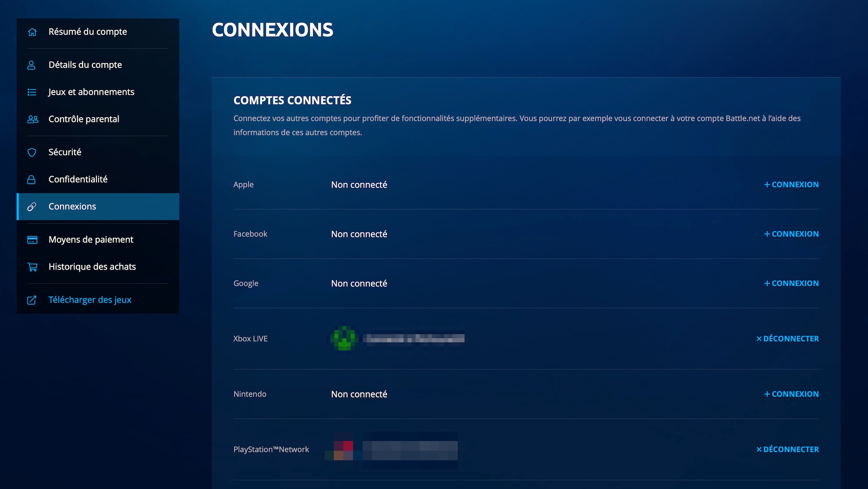
Task: Click the credit card icon beside Moyens de paiement
Action: 32,240
